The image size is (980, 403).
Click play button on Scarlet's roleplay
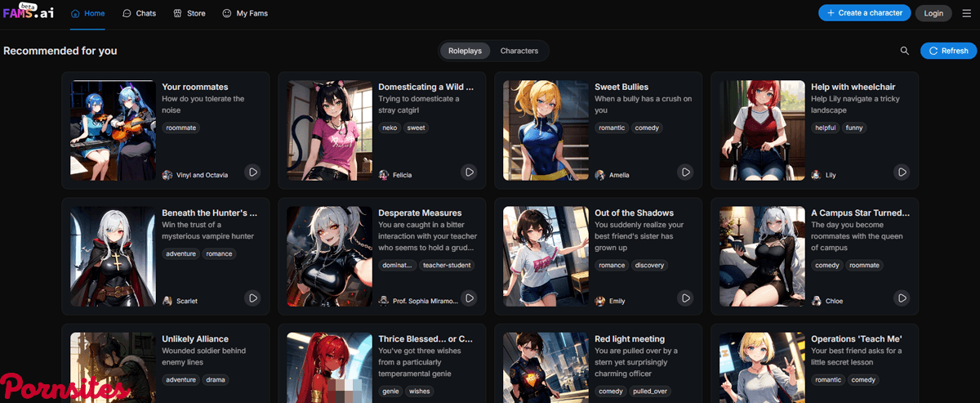point(253,298)
